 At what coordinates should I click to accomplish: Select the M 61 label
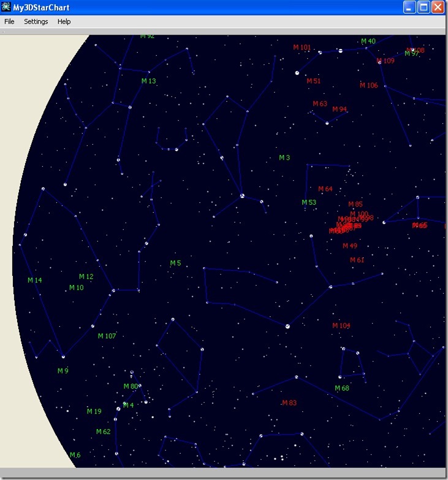coord(357,259)
